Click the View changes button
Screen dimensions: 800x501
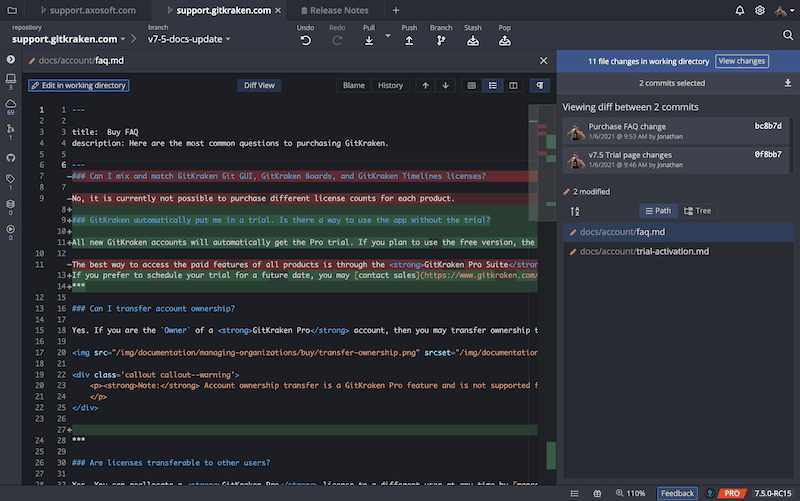(742, 61)
